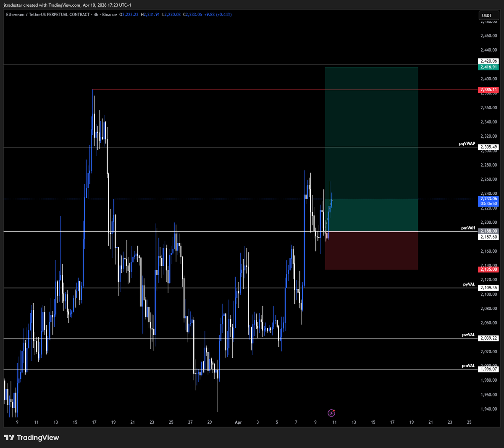Image resolution: width=504 pixels, height=448 pixels.
Task: Select the 2,039.22 price label
Action: 488,338
